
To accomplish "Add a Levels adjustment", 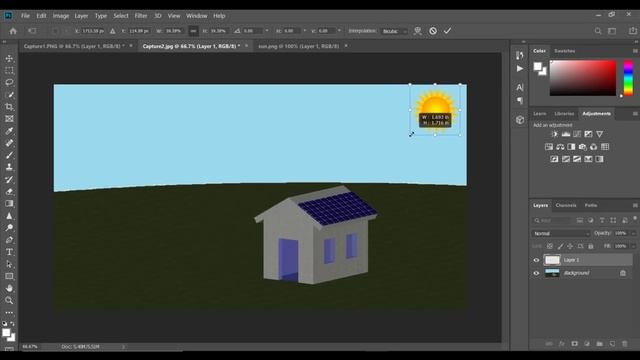I will pos(566,134).
